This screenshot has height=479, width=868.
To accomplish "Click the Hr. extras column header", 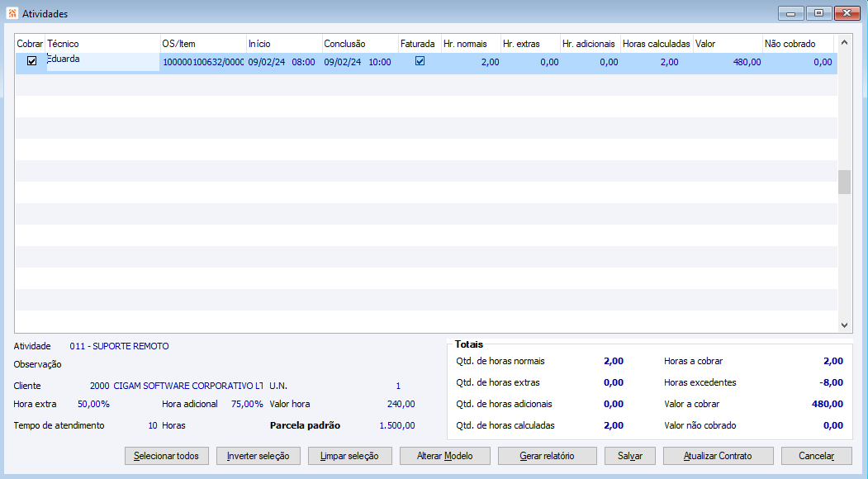I will click(530, 44).
